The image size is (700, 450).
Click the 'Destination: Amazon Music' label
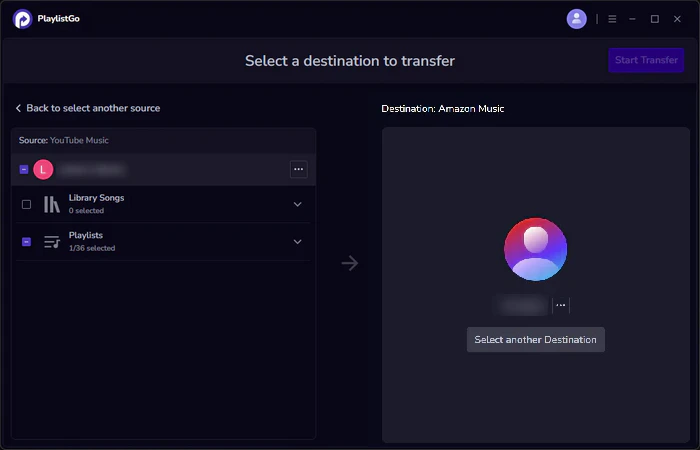pos(443,108)
